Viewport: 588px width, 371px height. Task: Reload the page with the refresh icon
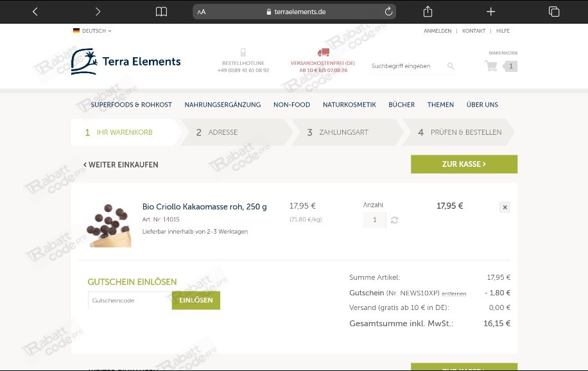coord(388,12)
